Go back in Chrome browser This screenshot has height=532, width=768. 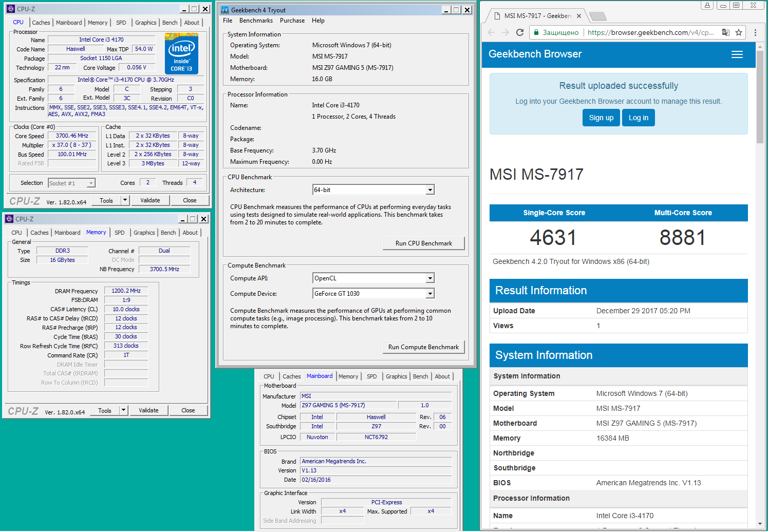coord(491,32)
